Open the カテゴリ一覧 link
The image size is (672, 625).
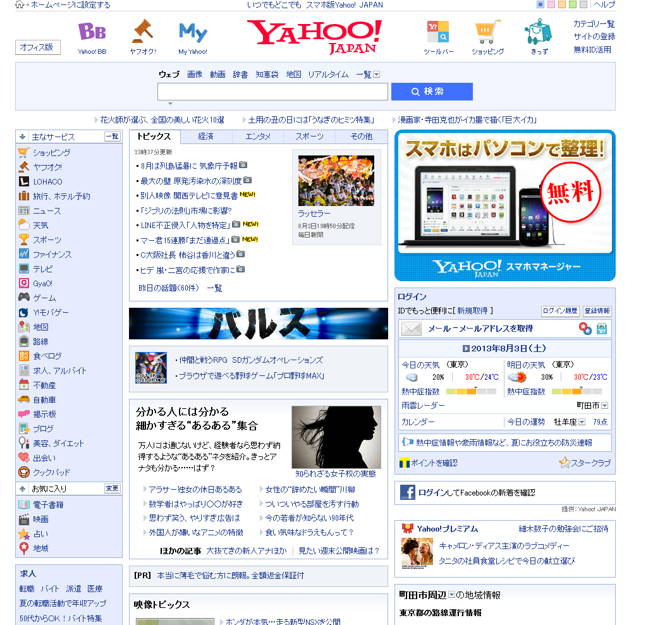[x=594, y=24]
